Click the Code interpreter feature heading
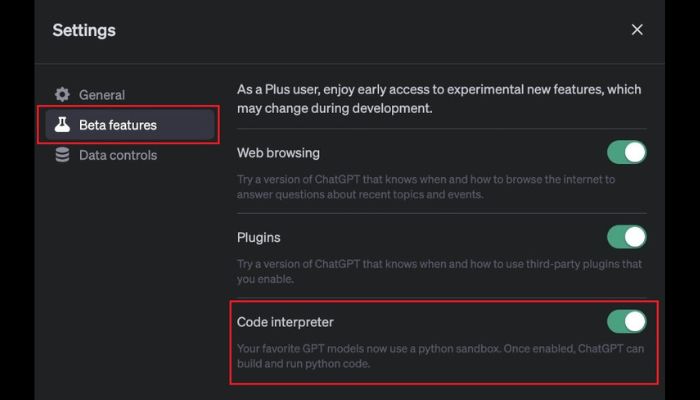The image size is (700, 400). point(285,322)
